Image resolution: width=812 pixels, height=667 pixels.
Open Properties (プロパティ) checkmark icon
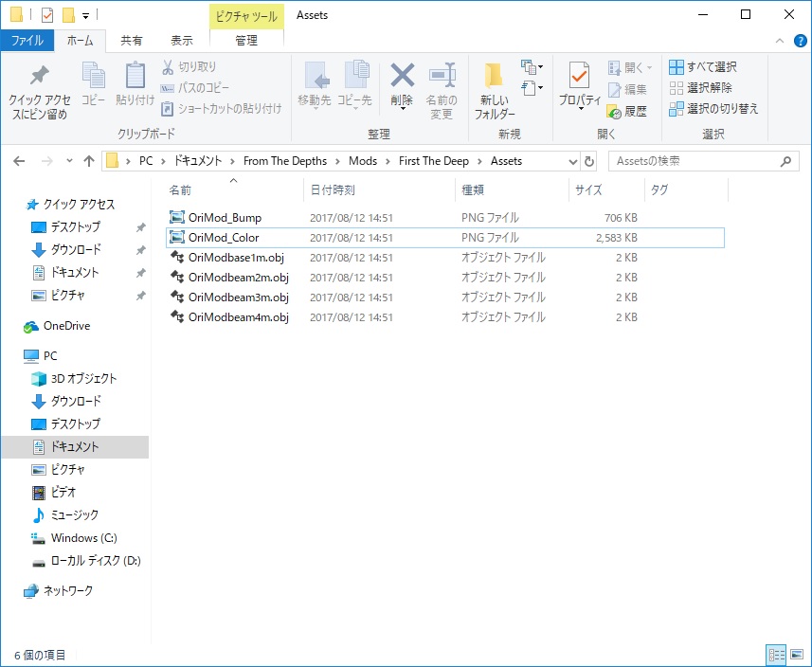pos(579,78)
